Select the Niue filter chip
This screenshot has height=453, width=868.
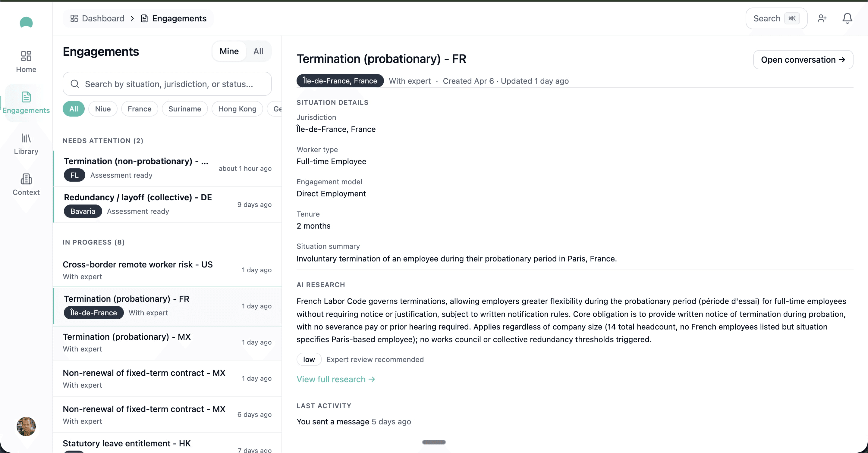click(x=103, y=108)
